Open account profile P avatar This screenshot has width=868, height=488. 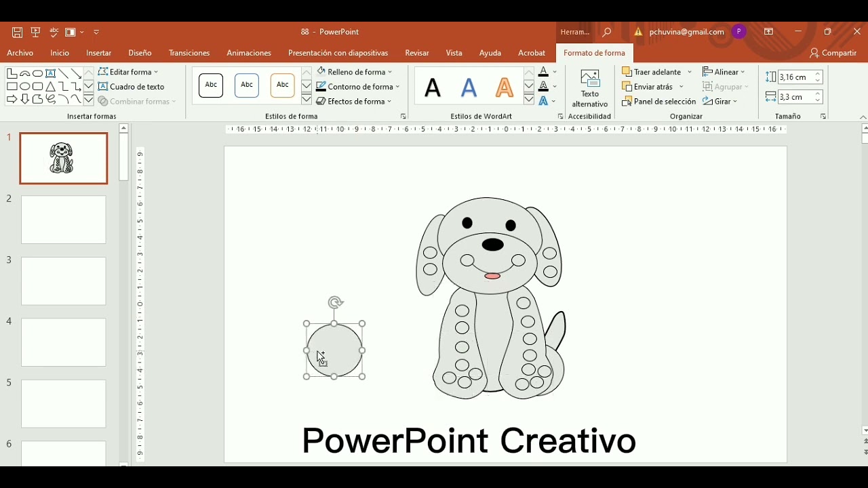(x=739, y=31)
